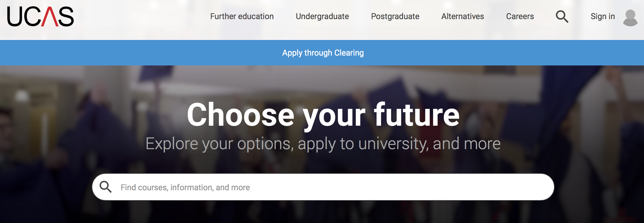Select Careers from the top navigation
Screen dimensions: 644x223
pyautogui.click(x=520, y=17)
